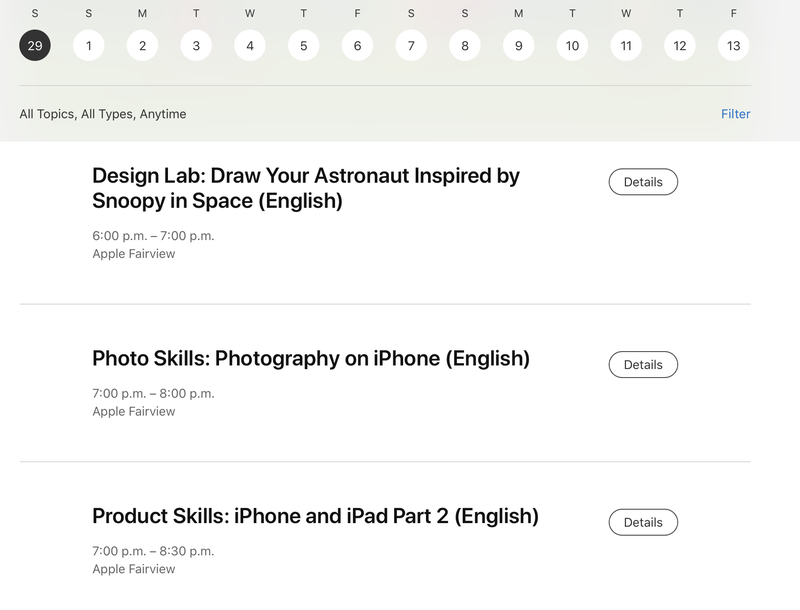800x610 pixels.
Task: Open Design Lab: Draw Your Astronaut title
Action: coord(306,188)
